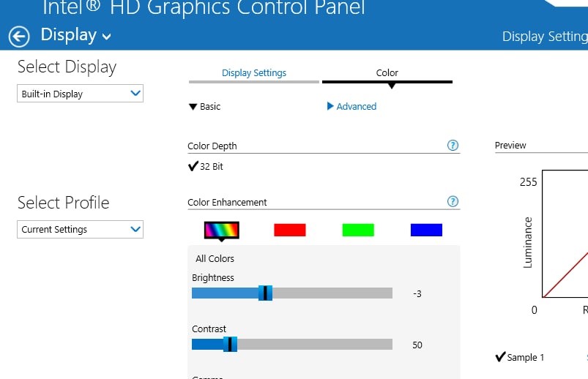The image size is (588, 379).
Task: Click the Contrast slider handle
Action: 230,345
